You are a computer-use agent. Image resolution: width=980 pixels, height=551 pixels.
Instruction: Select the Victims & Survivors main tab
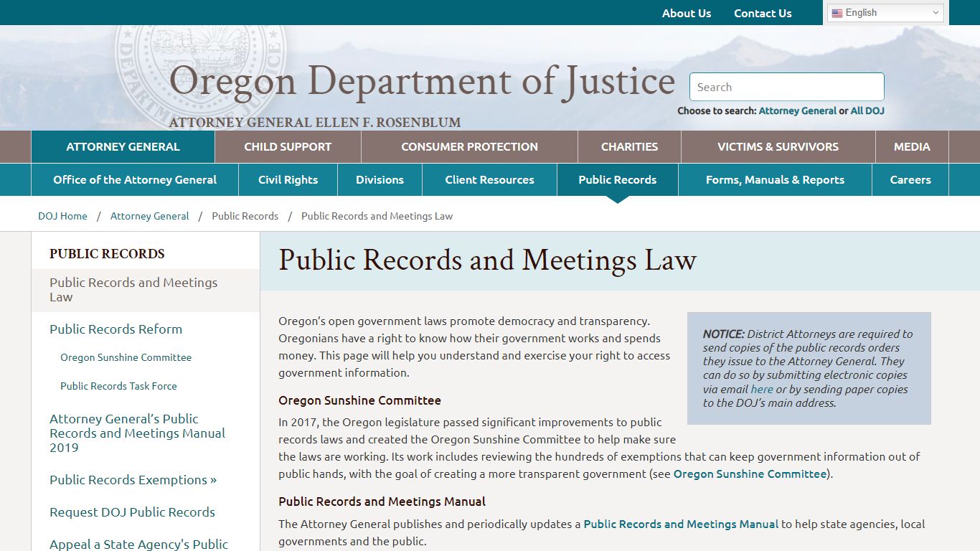click(778, 146)
